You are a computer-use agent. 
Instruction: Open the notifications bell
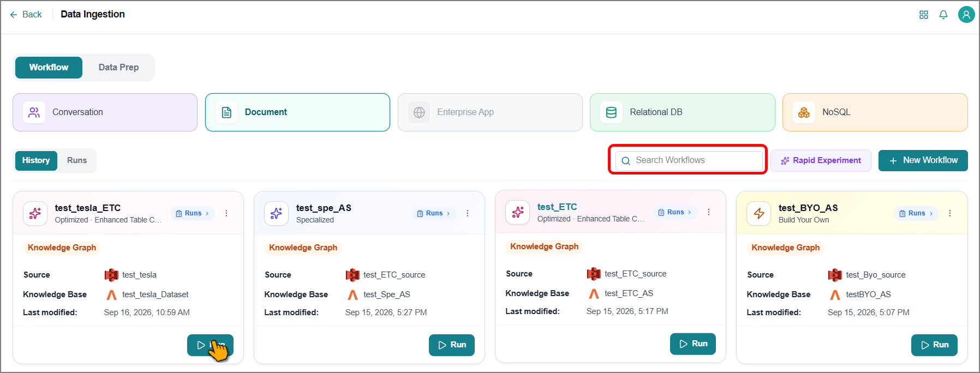coord(943,15)
